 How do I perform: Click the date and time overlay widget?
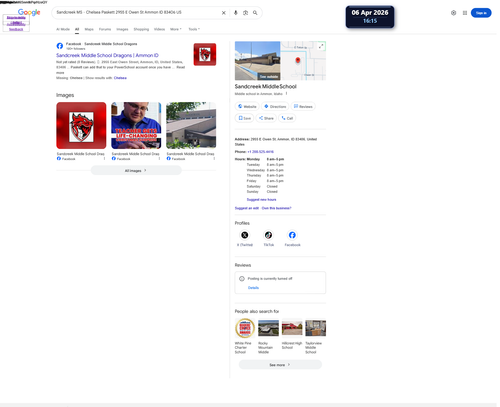tap(370, 17)
